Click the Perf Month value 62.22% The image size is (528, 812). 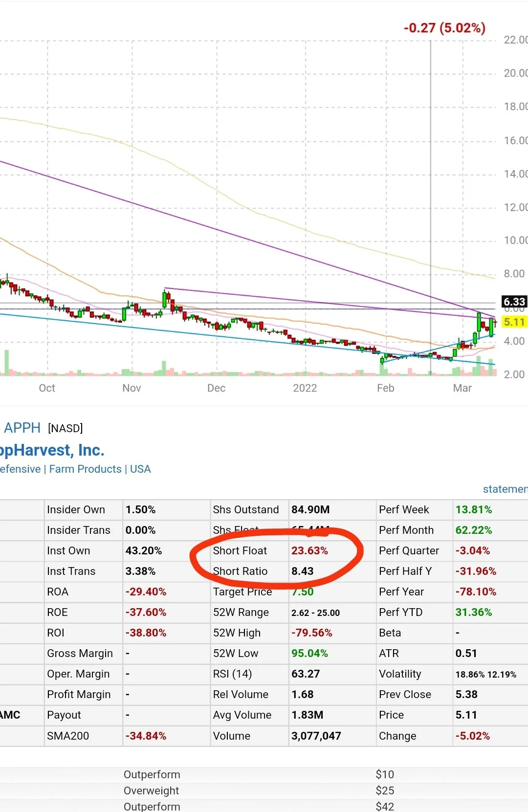point(474,530)
